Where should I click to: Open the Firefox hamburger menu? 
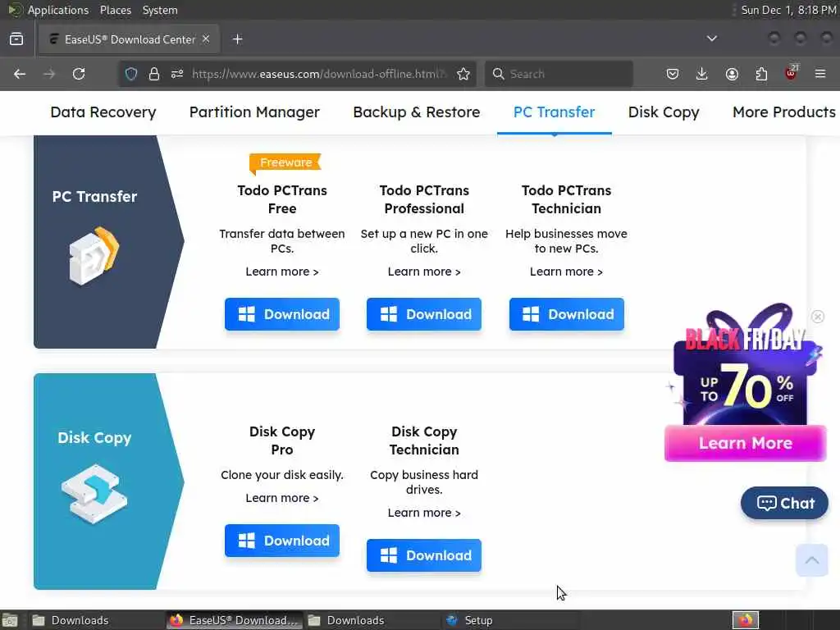pyautogui.click(x=820, y=74)
